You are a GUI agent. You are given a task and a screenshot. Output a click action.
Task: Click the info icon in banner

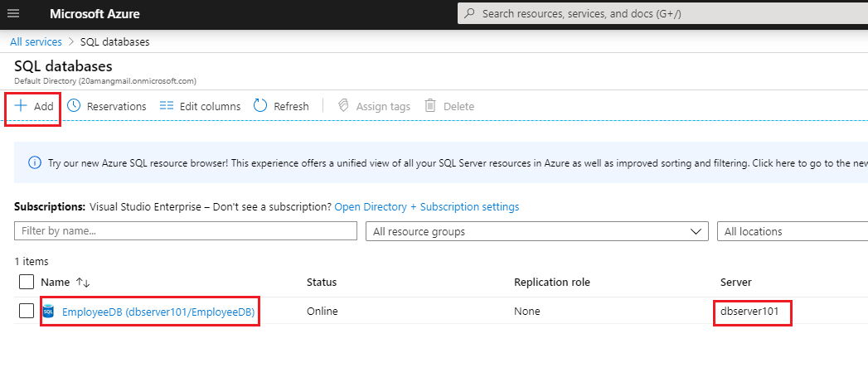[34, 162]
